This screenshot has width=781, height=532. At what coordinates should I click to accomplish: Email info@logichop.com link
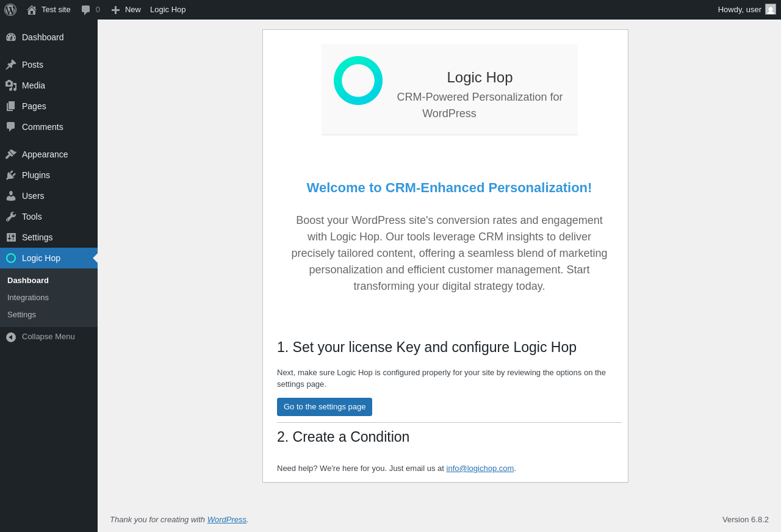click(480, 469)
